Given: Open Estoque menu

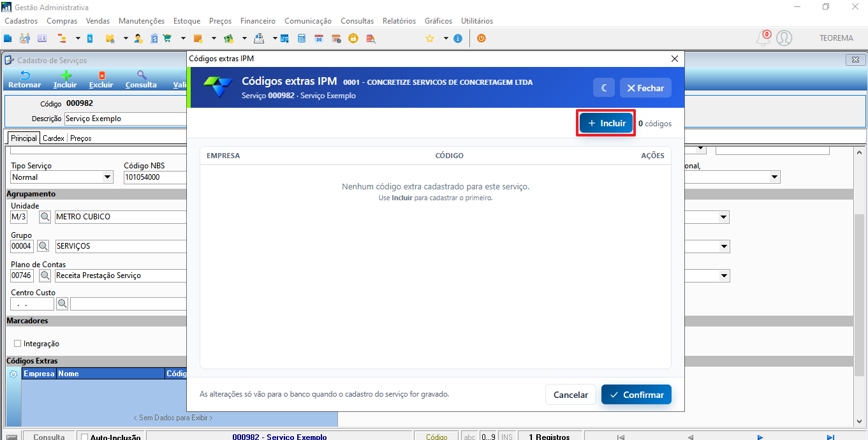Looking at the screenshot, I should tap(187, 21).
